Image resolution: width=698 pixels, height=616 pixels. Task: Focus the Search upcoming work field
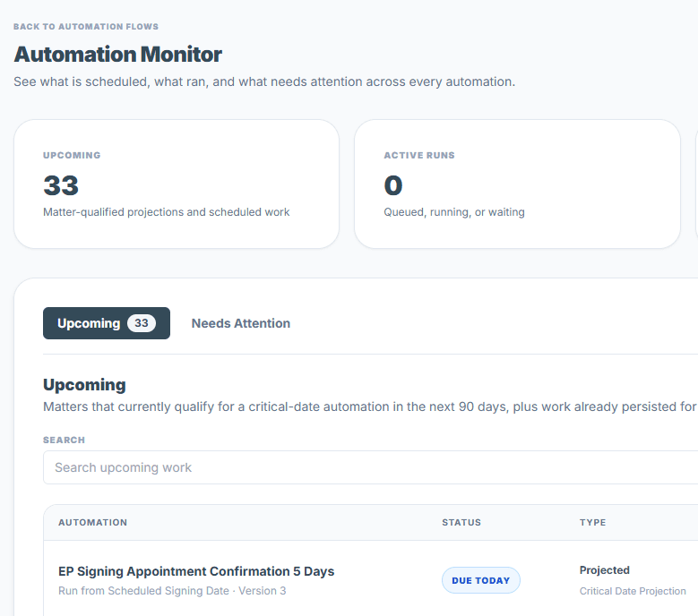pos(370,467)
